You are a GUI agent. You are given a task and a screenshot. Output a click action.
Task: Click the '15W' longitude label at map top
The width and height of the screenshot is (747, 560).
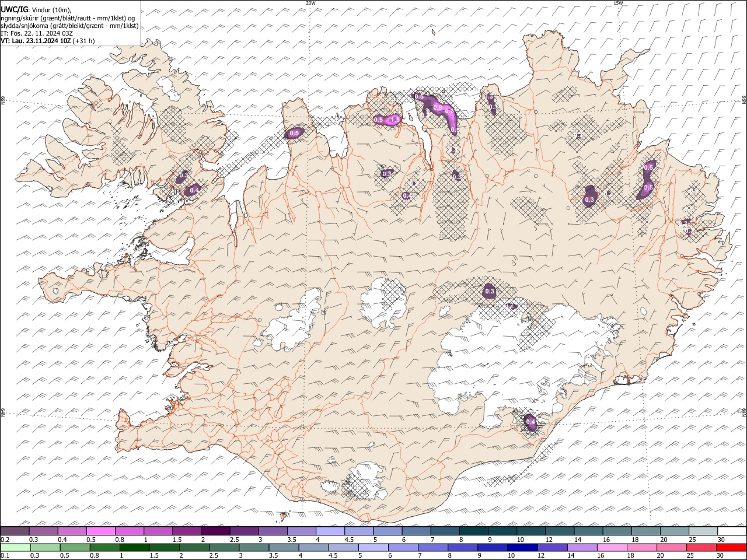(618, 3)
